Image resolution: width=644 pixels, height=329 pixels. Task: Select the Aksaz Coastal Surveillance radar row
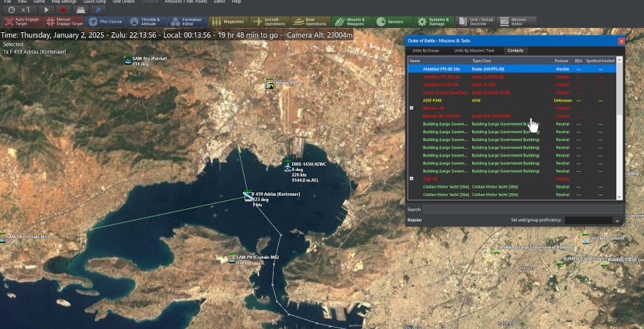(512, 92)
